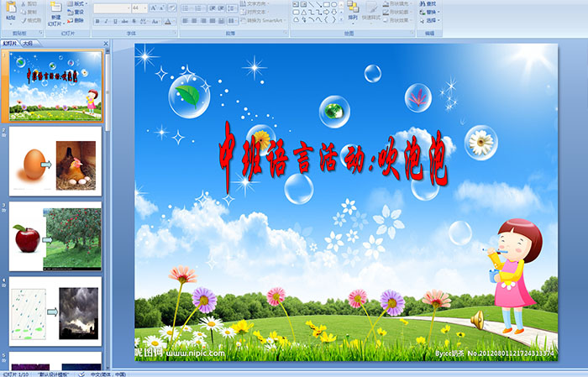Toggle align text left
Screen dimensions: 588x377
pyautogui.click(x=186, y=21)
